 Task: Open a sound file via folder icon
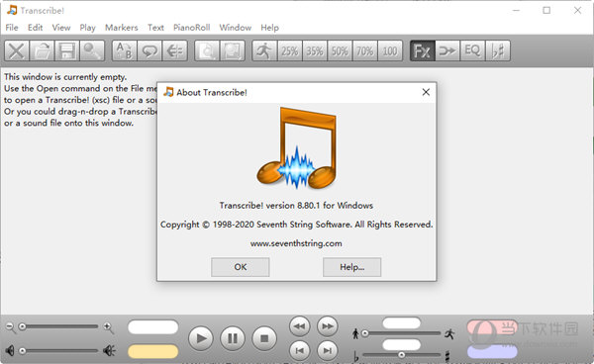42,50
